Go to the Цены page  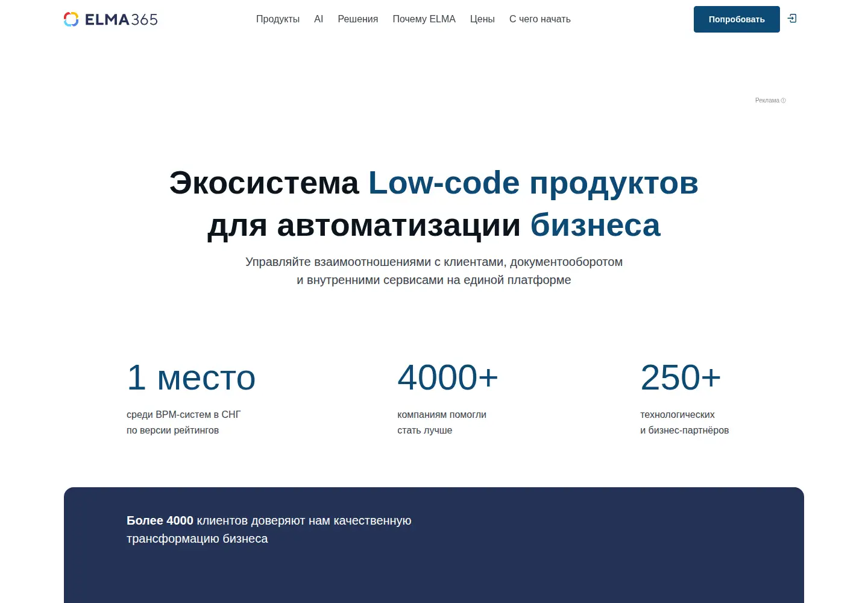click(x=482, y=19)
